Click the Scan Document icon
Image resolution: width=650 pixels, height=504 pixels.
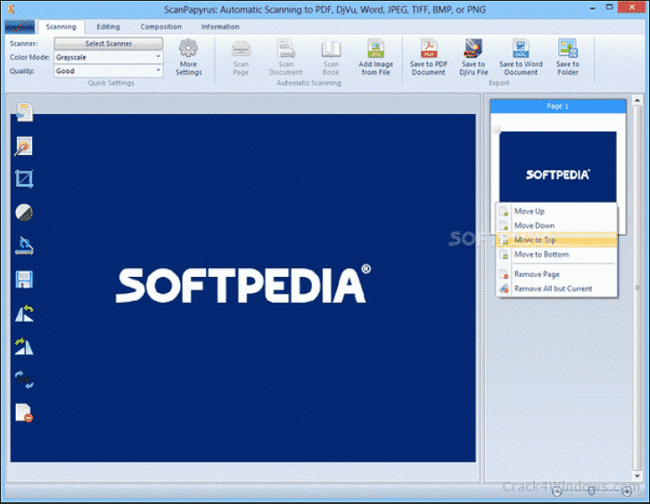tap(286, 57)
